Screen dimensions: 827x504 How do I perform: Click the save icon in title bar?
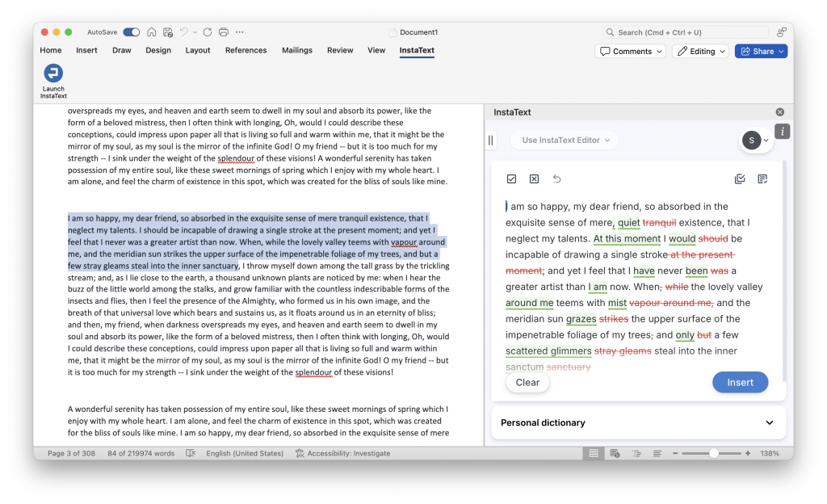(168, 32)
